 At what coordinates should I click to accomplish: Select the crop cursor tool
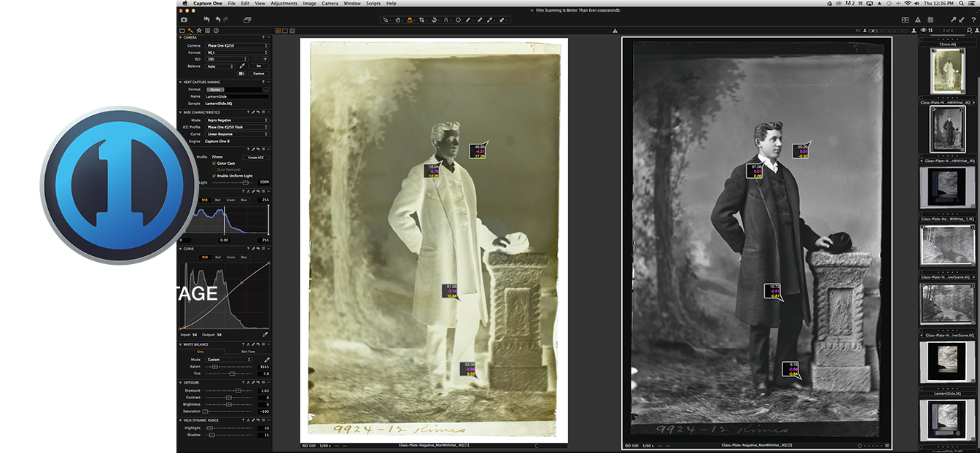tap(422, 20)
